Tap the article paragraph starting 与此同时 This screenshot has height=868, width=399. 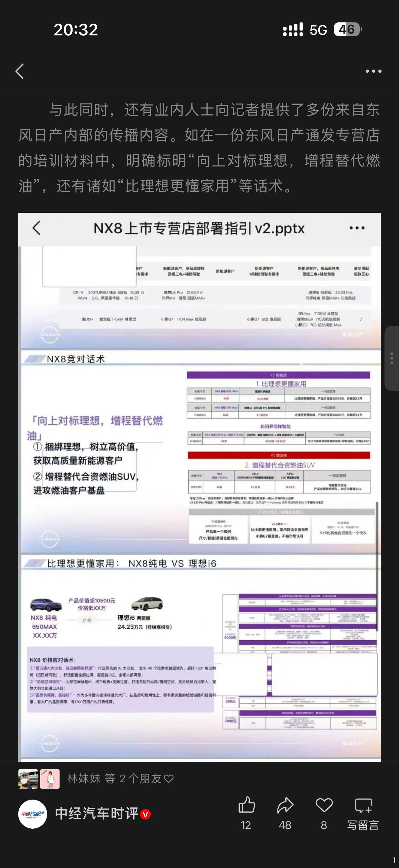199,148
